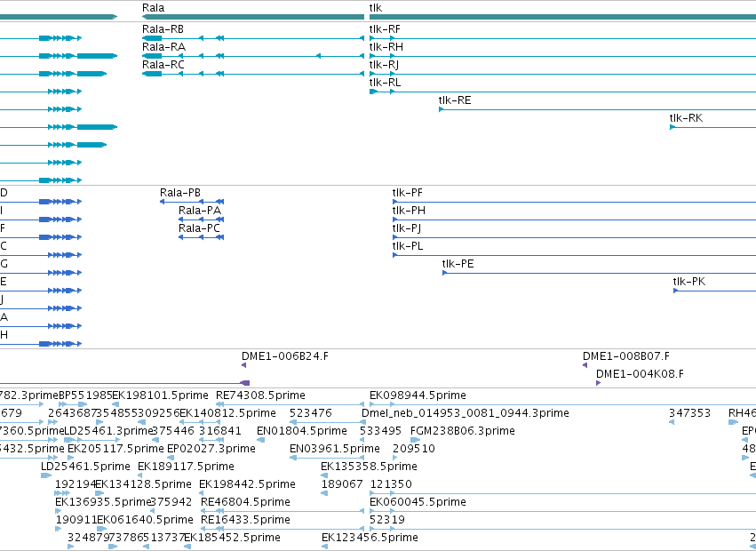Viewport: 756px width, 551px height.
Task: Click the tlk-PJ protein label
Action: coord(407,228)
